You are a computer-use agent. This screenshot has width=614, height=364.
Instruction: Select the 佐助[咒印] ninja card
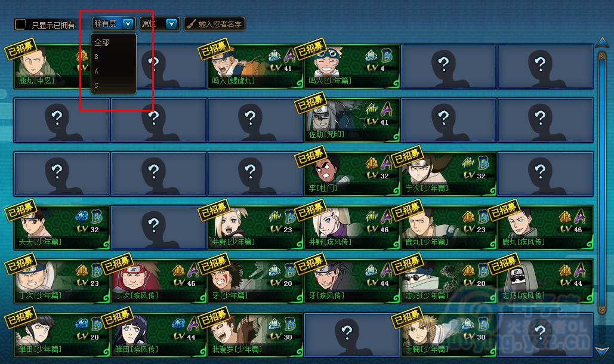click(x=352, y=120)
